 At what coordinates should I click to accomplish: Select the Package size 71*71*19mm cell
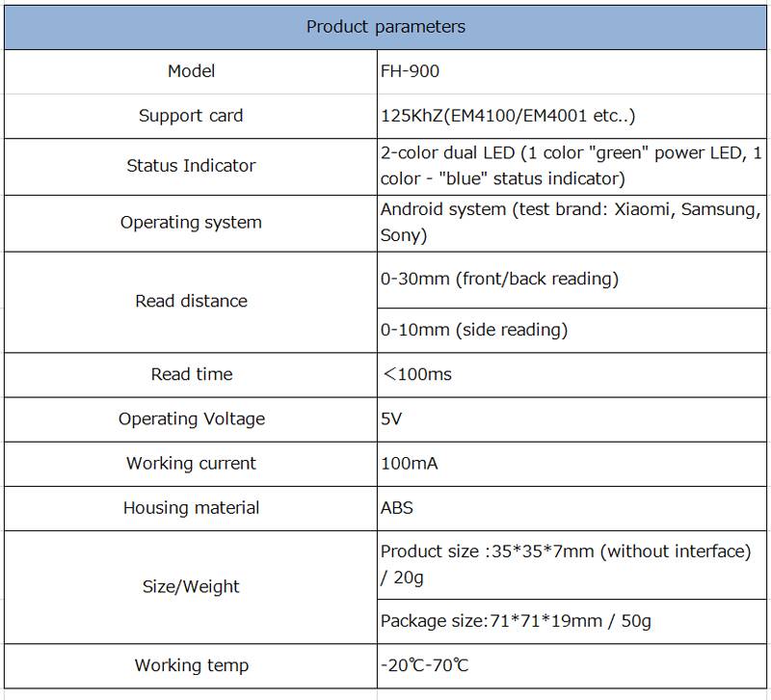click(516, 621)
